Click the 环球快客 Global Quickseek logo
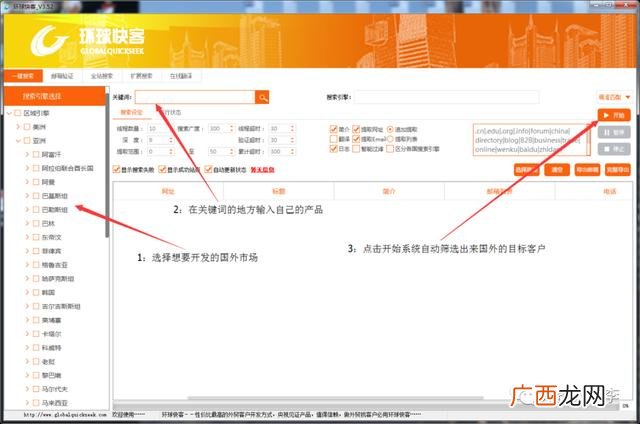The width and height of the screenshot is (640, 424). click(87, 41)
